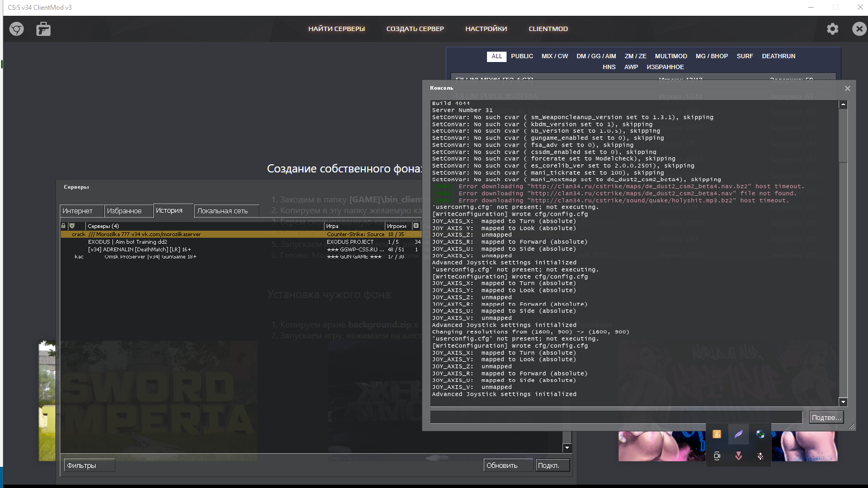The height and width of the screenshot is (488, 868).
Task: Open the Chrome browser icon in toolbar
Action: (16, 29)
